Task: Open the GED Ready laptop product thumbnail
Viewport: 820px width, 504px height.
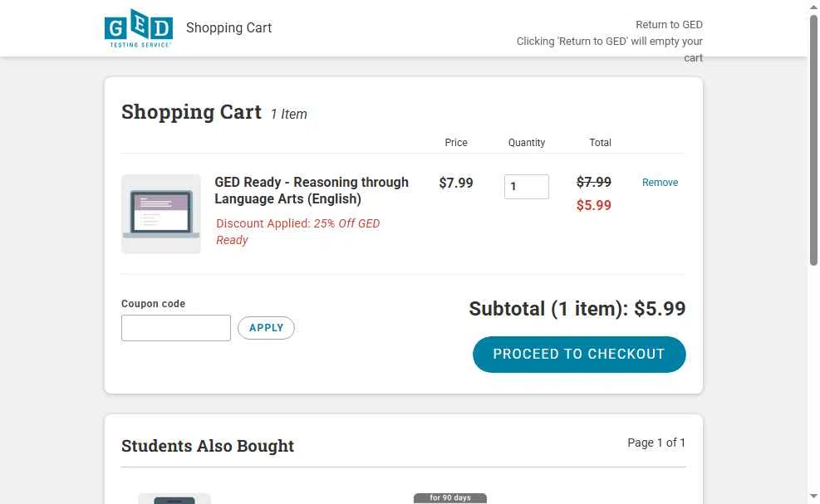Action: point(161,214)
